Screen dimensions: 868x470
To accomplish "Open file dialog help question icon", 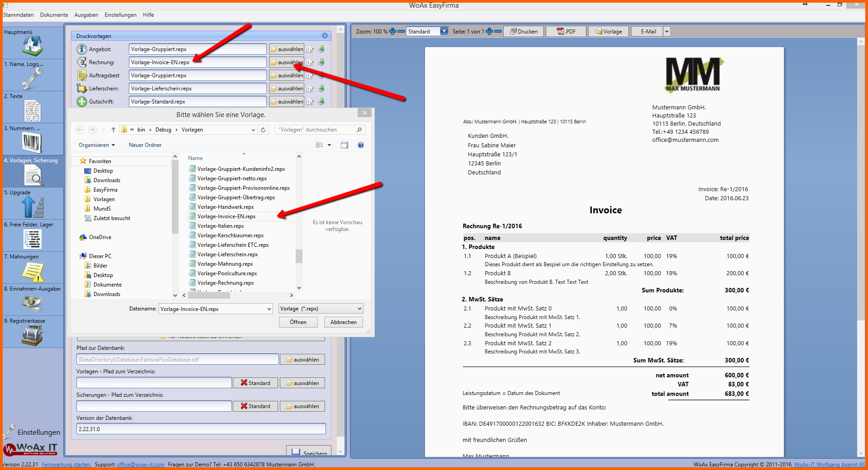I will tap(361, 145).
